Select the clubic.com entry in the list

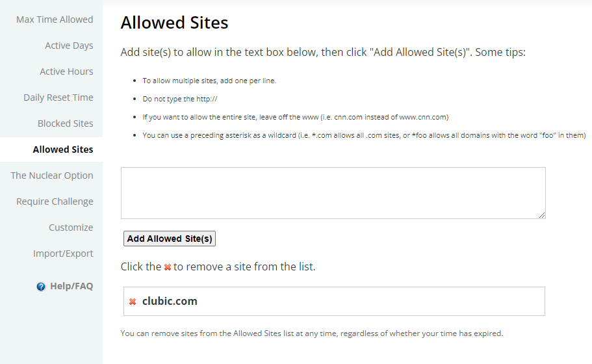click(x=334, y=302)
